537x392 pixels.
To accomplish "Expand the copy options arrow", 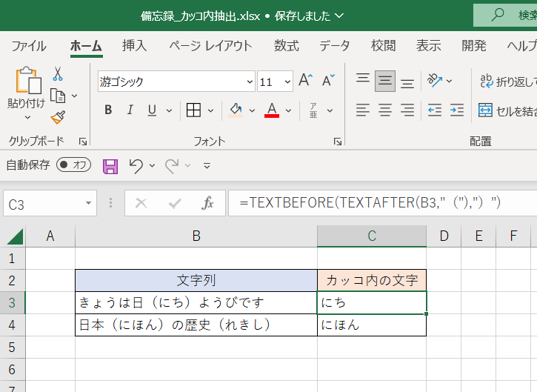I will 74,96.
